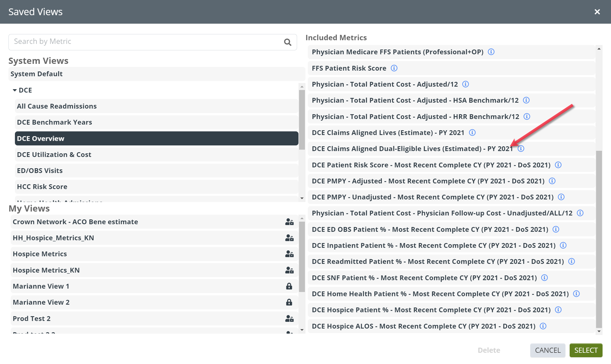Click shared-lock icon on Hospice Metrics row
Screen dimensions: 611x364
289,254
